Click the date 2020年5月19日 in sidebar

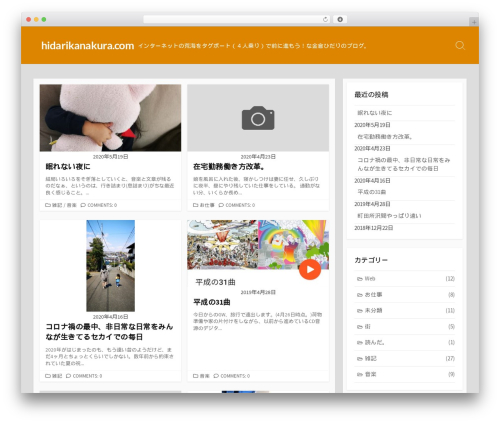(372, 125)
